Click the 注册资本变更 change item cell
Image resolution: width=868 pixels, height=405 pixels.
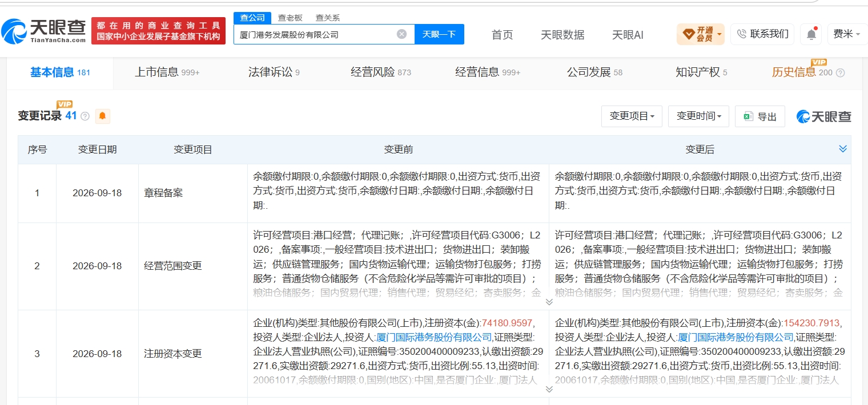coord(193,354)
